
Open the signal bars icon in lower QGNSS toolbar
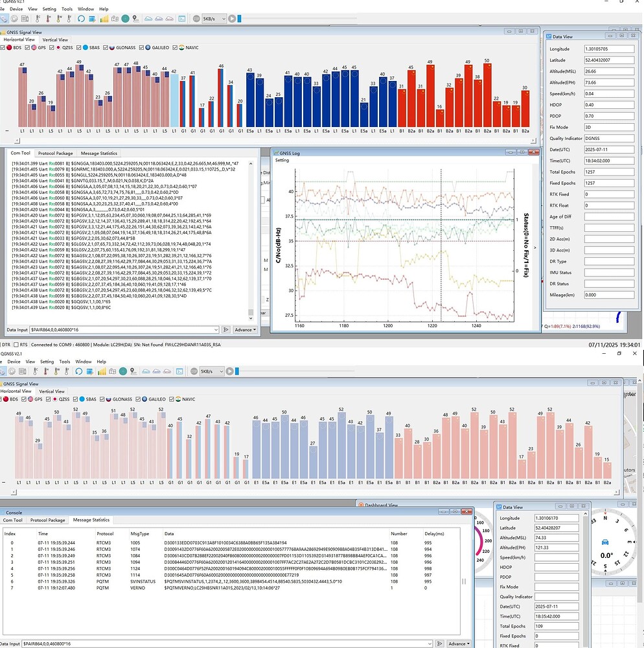pyautogui.click(x=102, y=371)
